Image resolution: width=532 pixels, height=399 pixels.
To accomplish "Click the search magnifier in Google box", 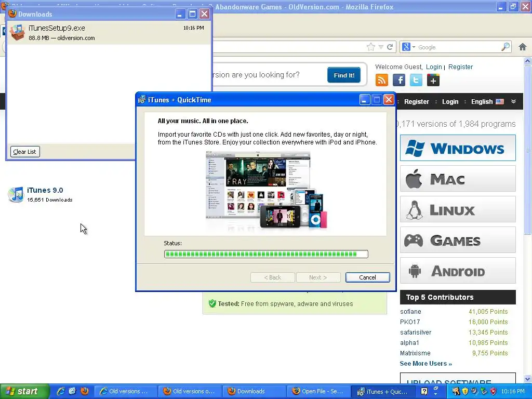I will [505, 47].
